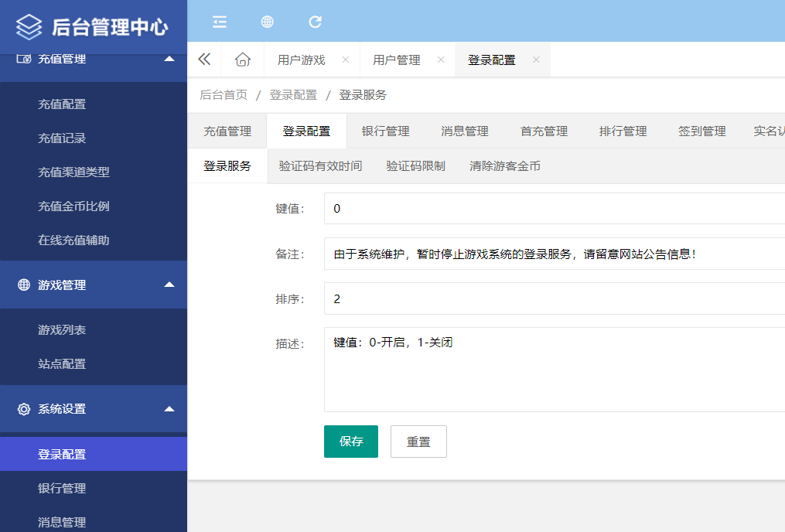The image size is (785, 532).
Task: Open 站点配置 in the sidebar
Action: click(93, 364)
